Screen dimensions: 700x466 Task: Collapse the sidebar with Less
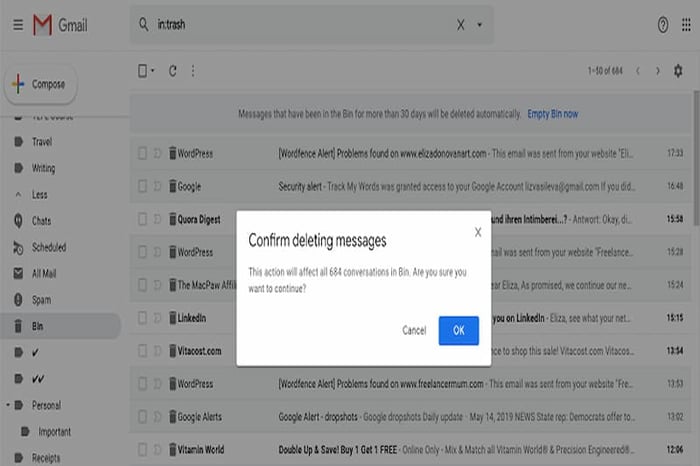pos(39,195)
